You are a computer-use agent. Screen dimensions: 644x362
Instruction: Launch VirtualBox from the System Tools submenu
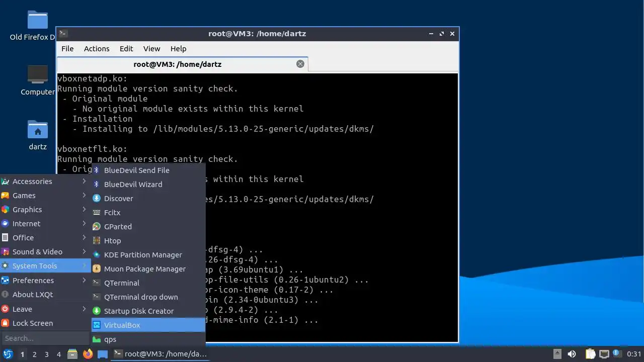(x=148, y=325)
